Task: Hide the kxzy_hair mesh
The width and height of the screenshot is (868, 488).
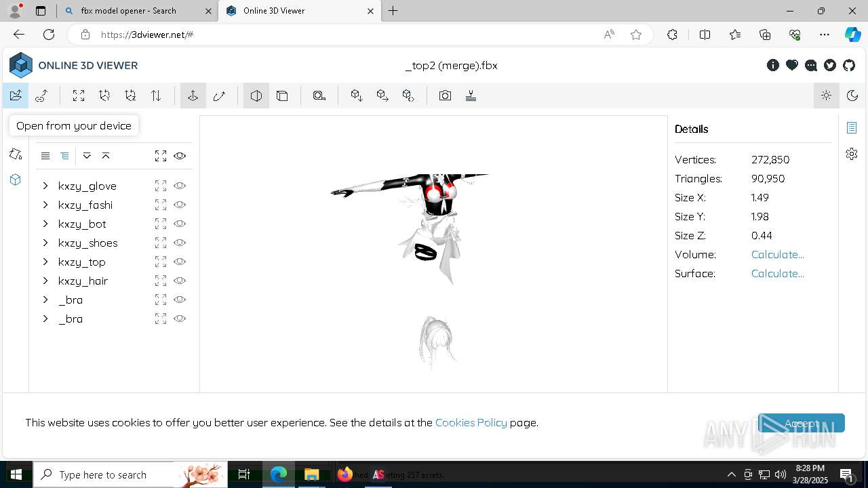Action: tap(180, 281)
